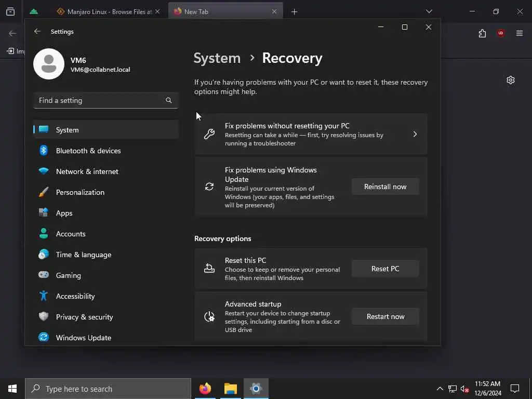
Task: Expand Fix problems without resetting your PC
Action: tap(311, 134)
